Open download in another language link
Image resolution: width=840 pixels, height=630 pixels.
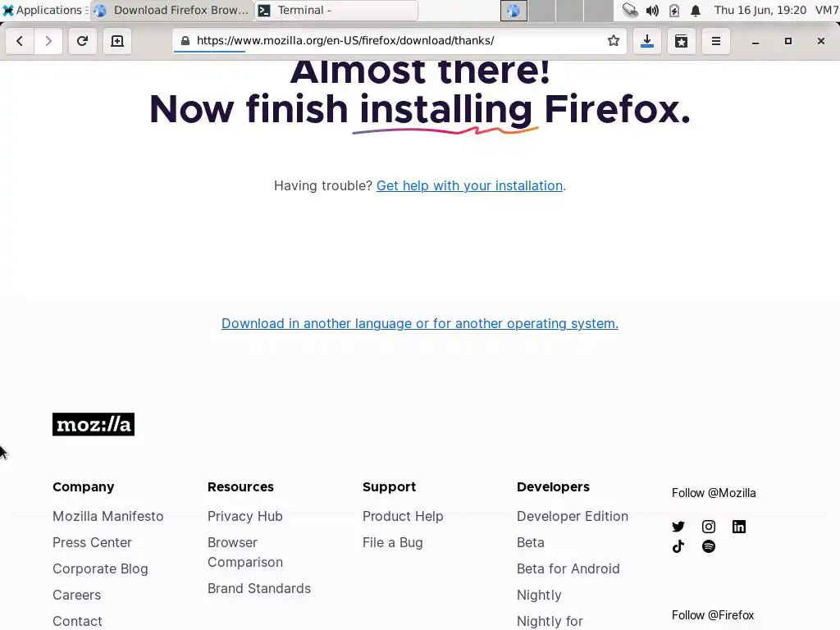(x=419, y=323)
